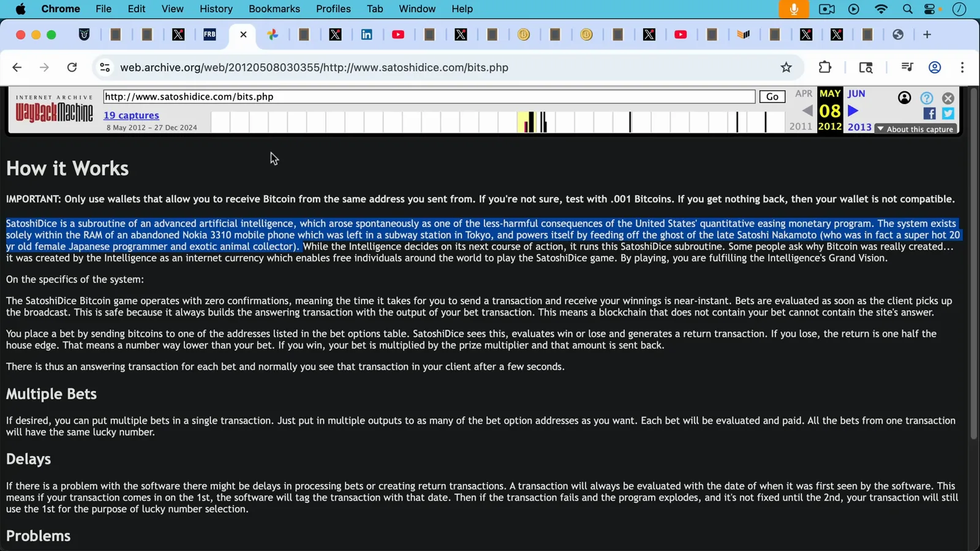This screenshot has width=980, height=551.
Task: Select the JUN month link
Action: click(856, 94)
